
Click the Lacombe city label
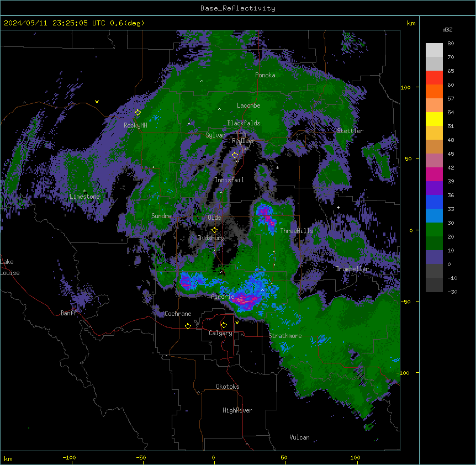(x=248, y=105)
